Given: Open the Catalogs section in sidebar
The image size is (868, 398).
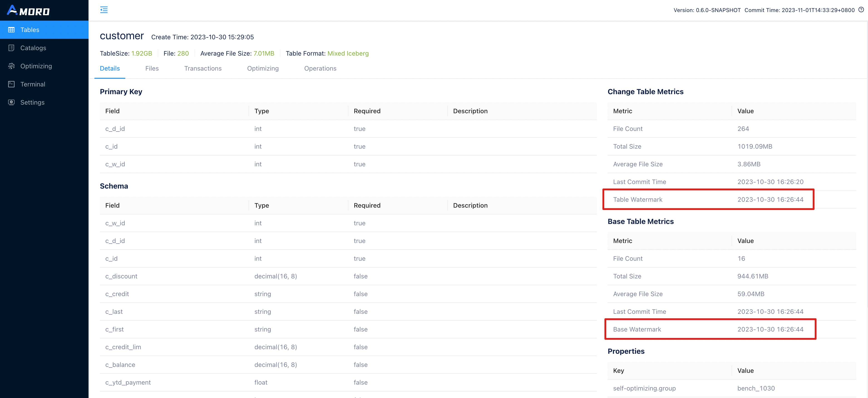Looking at the screenshot, I should [x=33, y=48].
